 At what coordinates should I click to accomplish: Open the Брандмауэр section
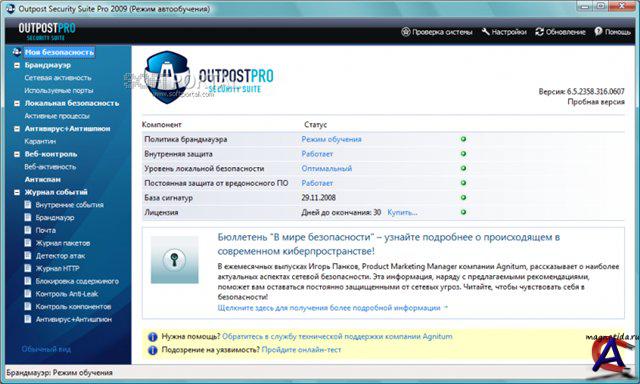[47, 65]
